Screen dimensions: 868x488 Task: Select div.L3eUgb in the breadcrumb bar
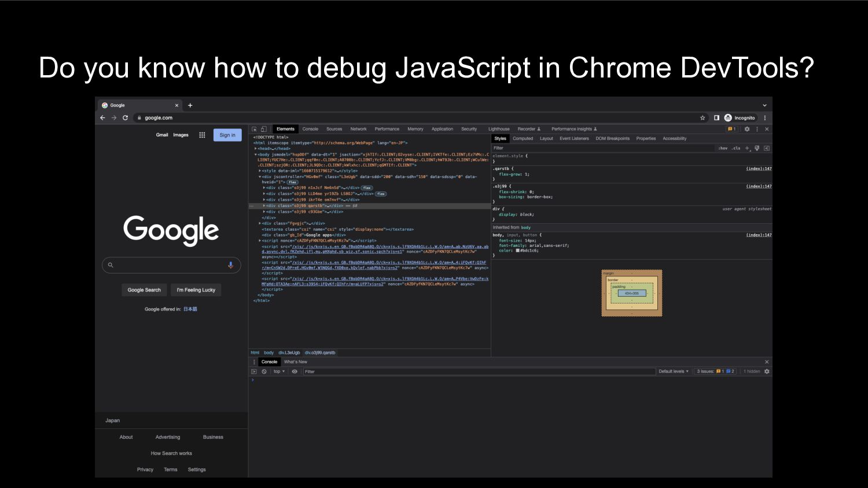(x=289, y=353)
